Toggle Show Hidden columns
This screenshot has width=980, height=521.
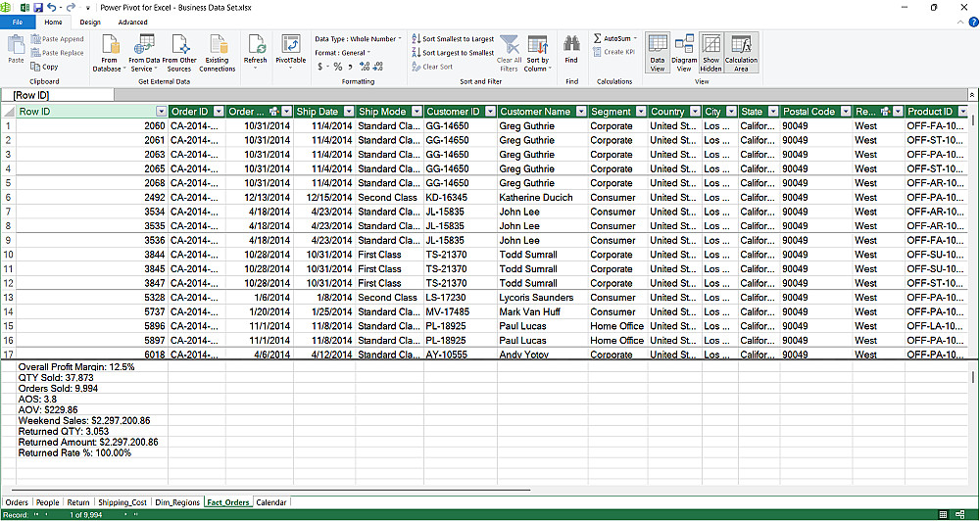(x=711, y=53)
